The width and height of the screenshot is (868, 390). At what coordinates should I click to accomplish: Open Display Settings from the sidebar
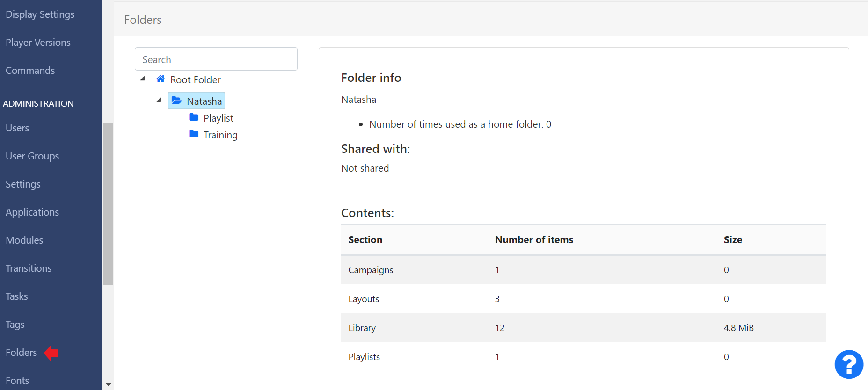40,14
